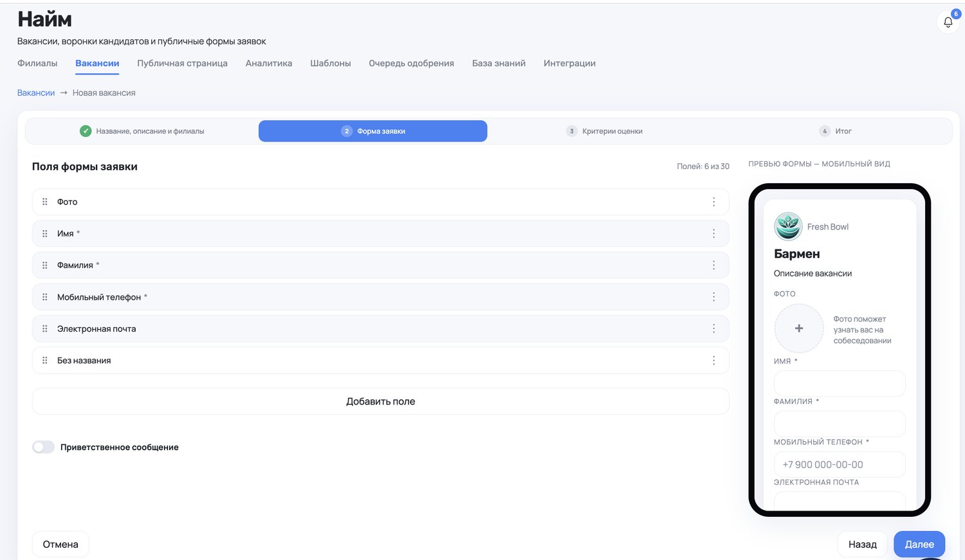The height and width of the screenshot is (560, 965).
Task: Grab the drag handle of Имя field
Action: (45, 233)
